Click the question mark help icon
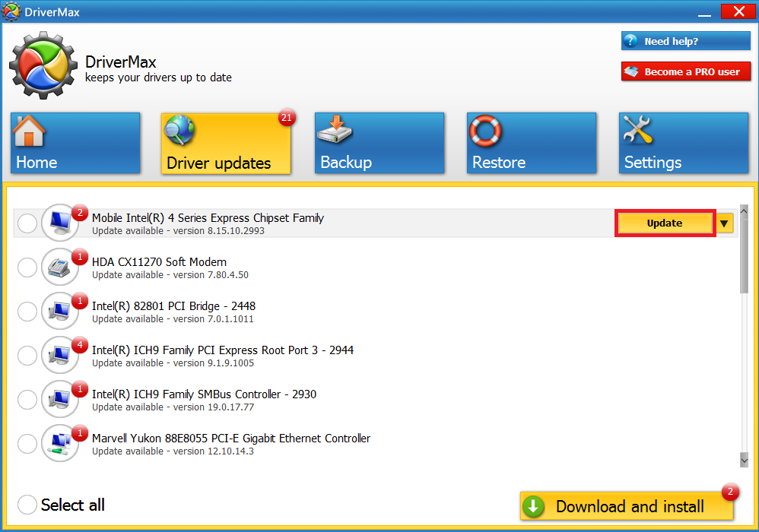 pos(630,40)
